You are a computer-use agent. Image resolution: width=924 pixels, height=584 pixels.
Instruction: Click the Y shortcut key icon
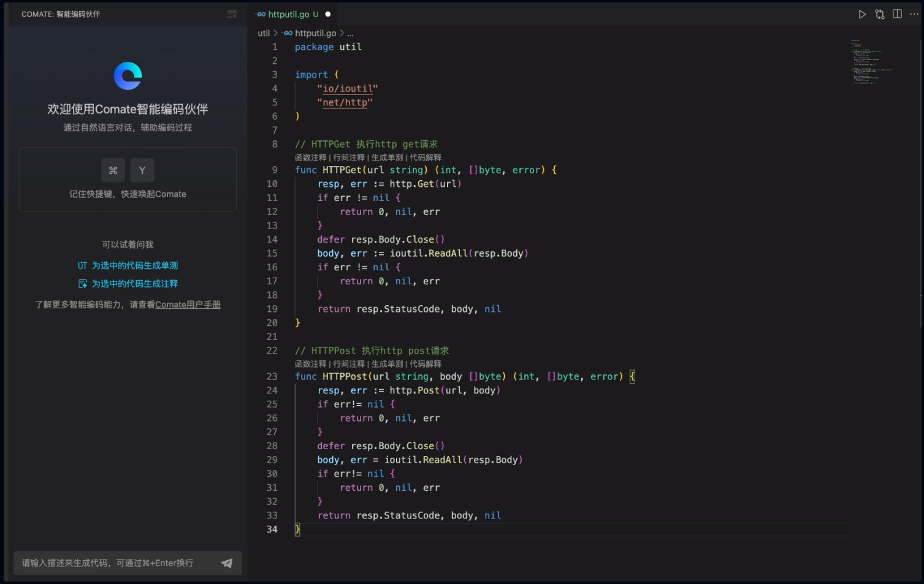point(142,170)
